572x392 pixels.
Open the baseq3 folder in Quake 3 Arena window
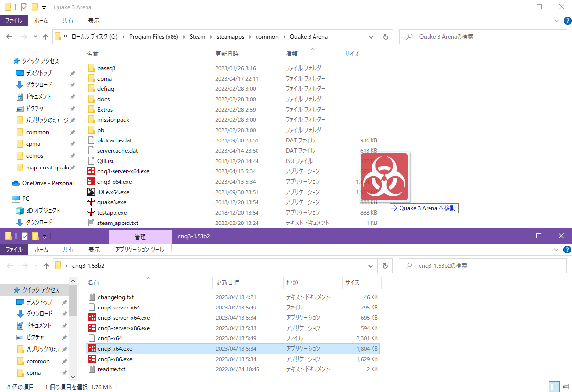(x=107, y=68)
